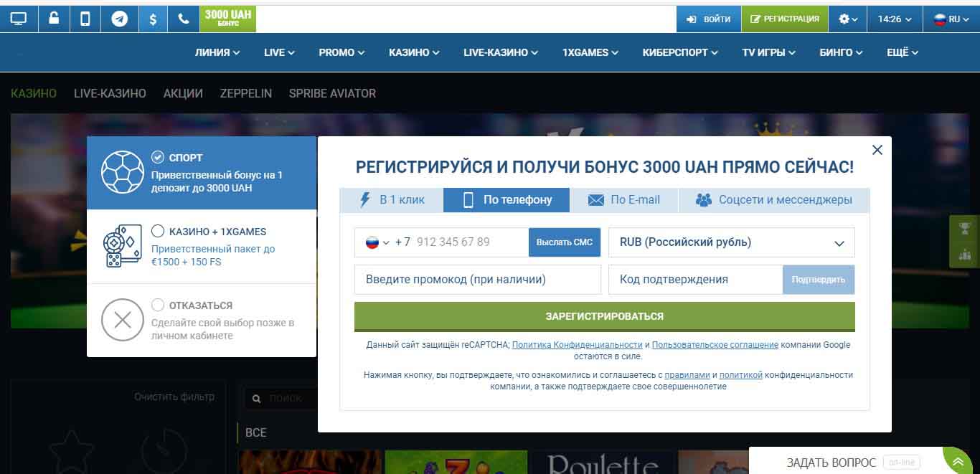Claim the 3000 UAH bonus badge

coord(227,19)
